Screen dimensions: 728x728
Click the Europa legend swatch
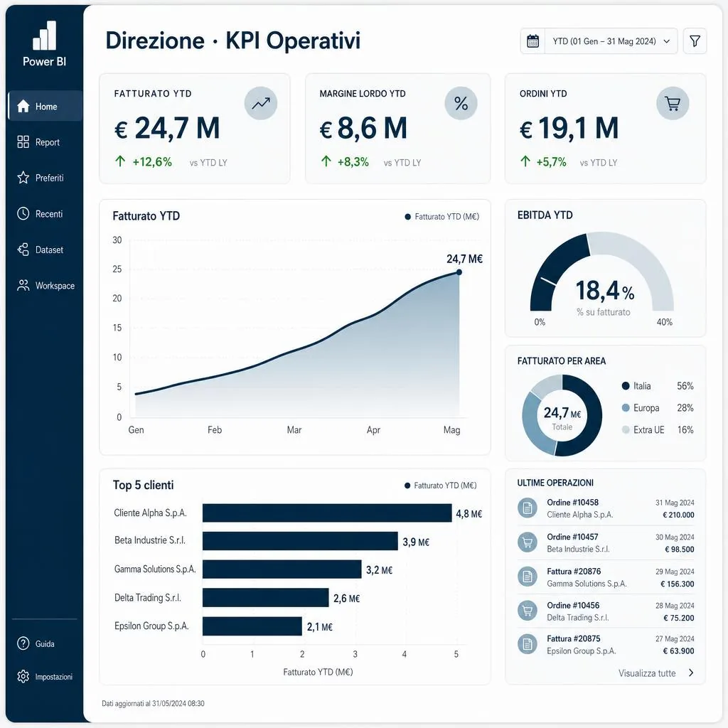tap(626, 407)
